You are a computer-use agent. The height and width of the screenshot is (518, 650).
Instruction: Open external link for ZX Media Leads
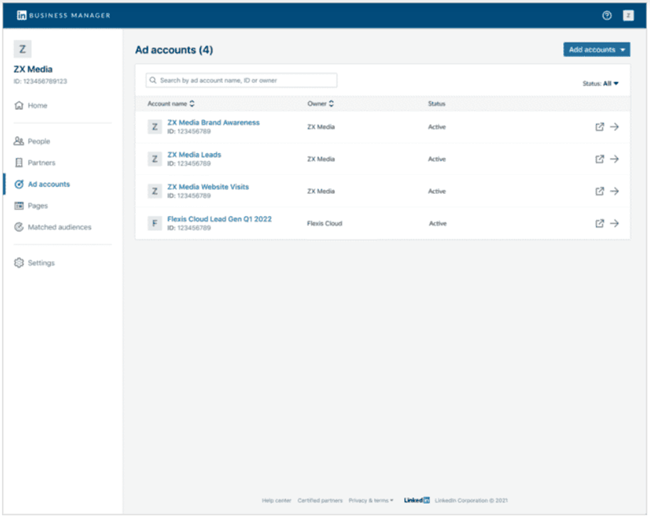click(x=600, y=159)
